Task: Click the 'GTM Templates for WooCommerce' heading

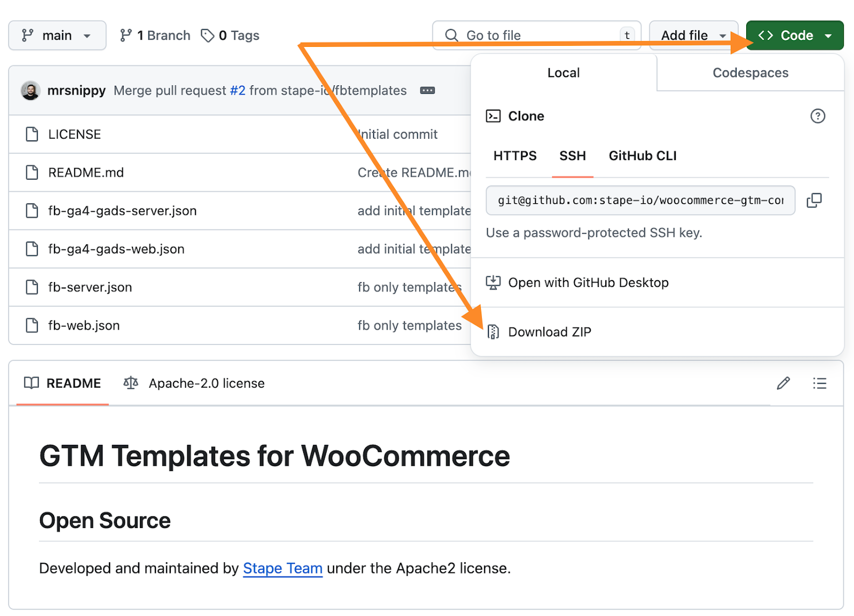Action: click(275, 456)
